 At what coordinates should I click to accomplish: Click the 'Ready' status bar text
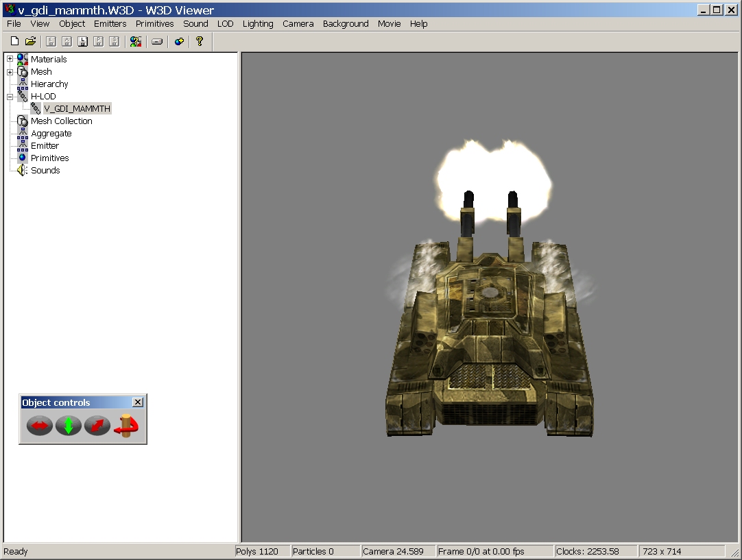tap(16, 552)
